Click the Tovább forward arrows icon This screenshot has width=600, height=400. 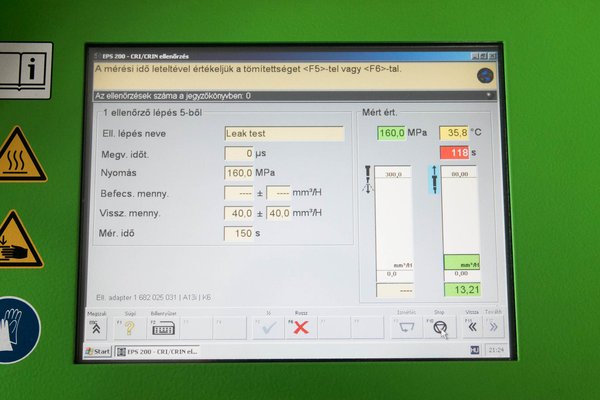coord(492,328)
